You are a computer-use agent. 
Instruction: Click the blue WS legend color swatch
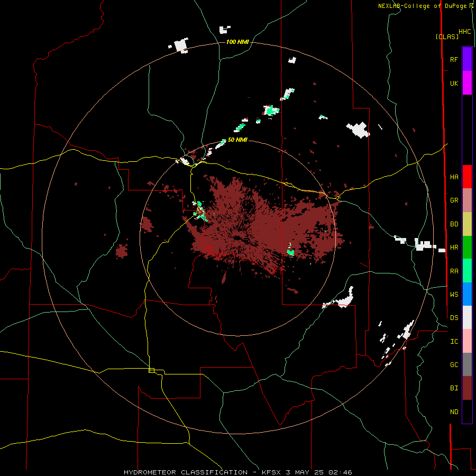point(467,294)
